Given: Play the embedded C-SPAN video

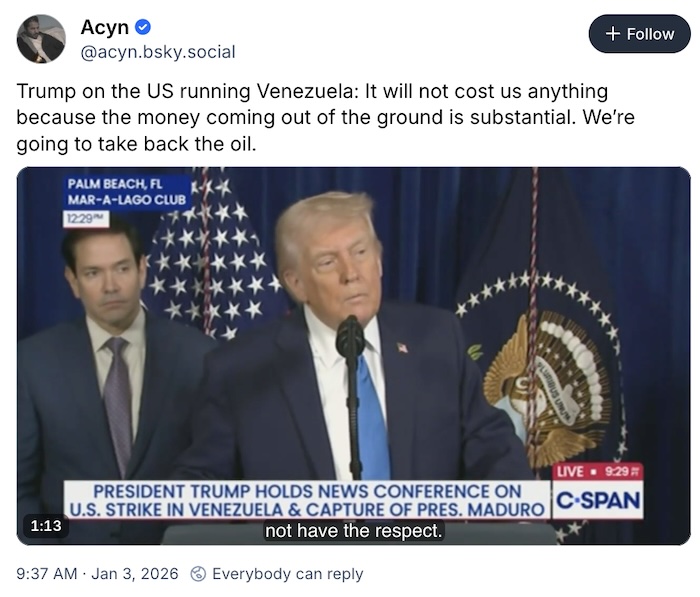Looking at the screenshot, I should [354, 356].
